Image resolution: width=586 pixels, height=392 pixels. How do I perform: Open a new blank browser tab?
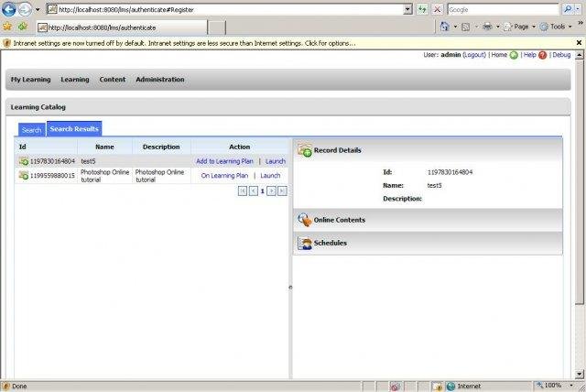pos(217,27)
